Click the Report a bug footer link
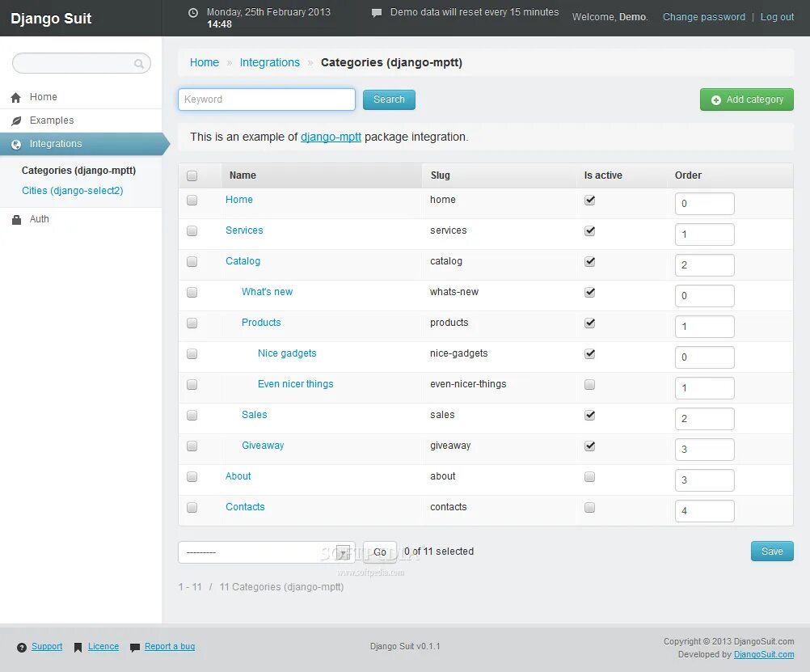Viewport: 810px width, 672px height. pyautogui.click(x=170, y=647)
